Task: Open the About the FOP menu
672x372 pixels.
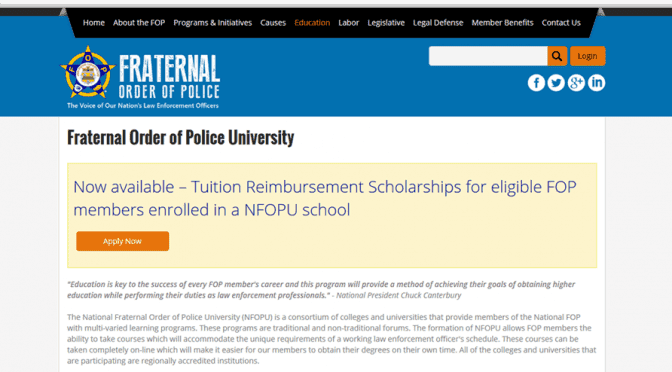Action: [x=139, y=23]
